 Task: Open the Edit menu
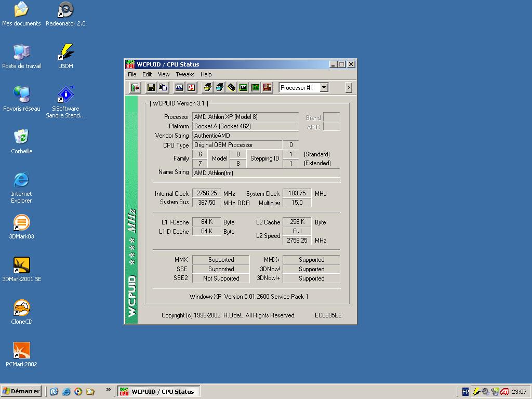click(147, 74)
